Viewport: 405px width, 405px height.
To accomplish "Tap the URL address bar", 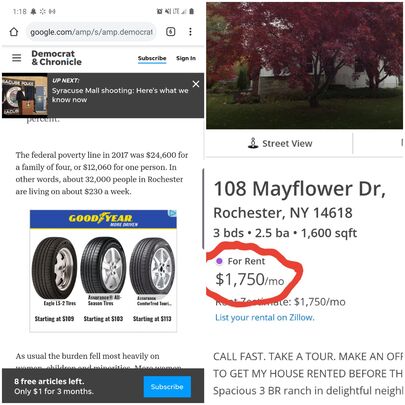I will coord(91,32).
